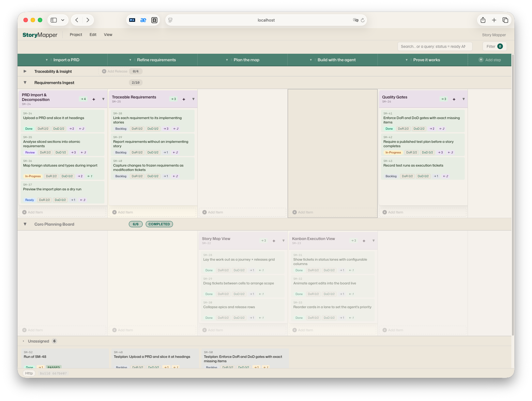Click Add Item under Plan the map column
Screen dimensions: 532x401
coord(242,212)
